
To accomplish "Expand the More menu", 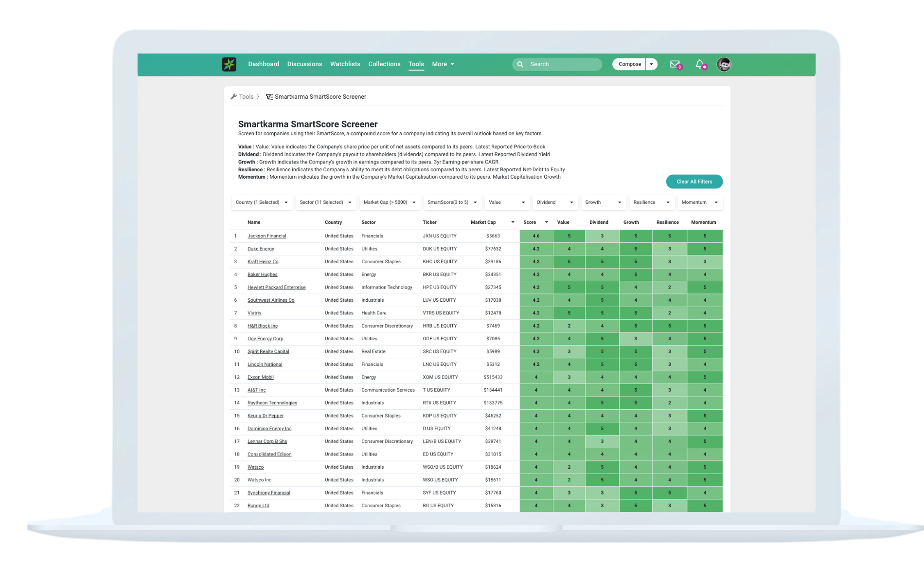I will 443,64.
